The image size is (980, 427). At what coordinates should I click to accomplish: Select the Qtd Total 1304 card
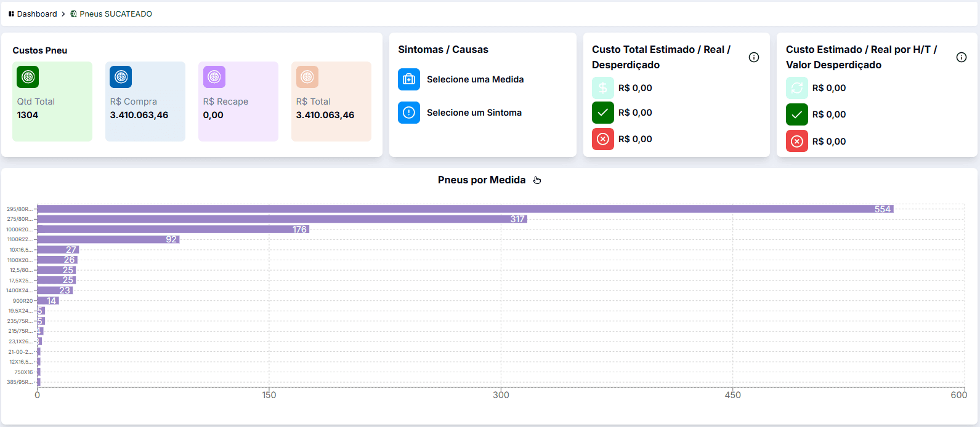pos(52,102)
